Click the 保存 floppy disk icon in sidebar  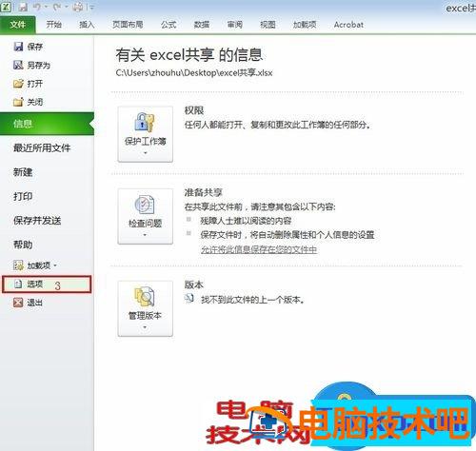(18, 47)
